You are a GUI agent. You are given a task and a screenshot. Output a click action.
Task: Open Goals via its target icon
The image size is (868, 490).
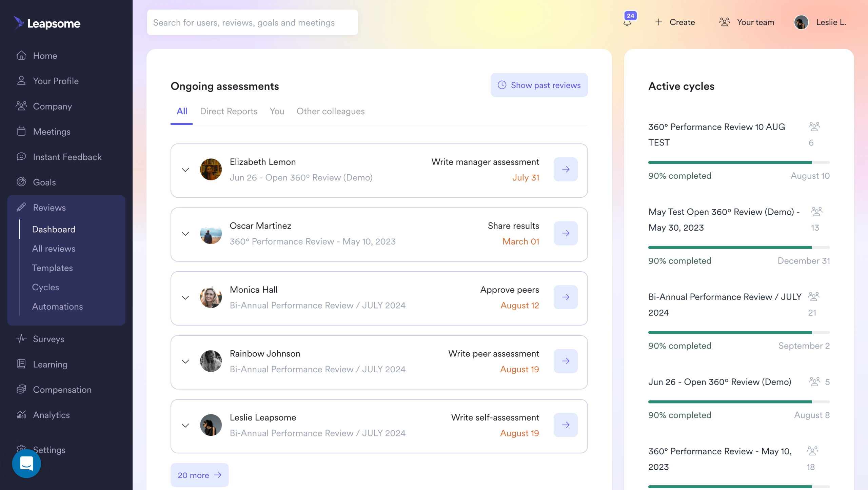(21, 182)
